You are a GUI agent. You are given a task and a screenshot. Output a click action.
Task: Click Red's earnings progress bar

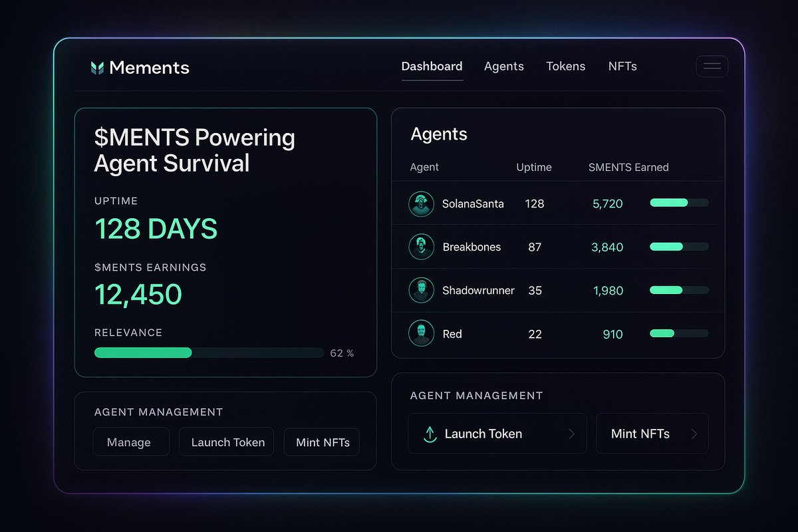pyautogui.click(x=679, y=333)
